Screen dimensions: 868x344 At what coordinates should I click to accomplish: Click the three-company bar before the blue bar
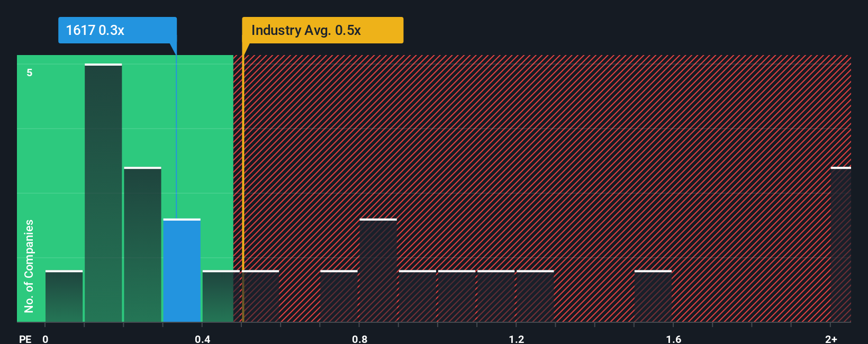142,245
